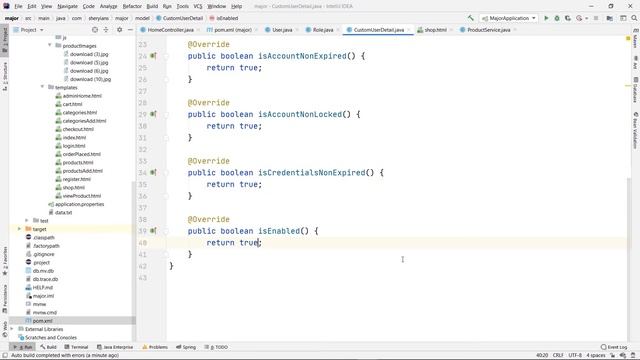Screen dimensions: 640x360
Task: Click the 40:20 line position indicator
Action: 542,355
